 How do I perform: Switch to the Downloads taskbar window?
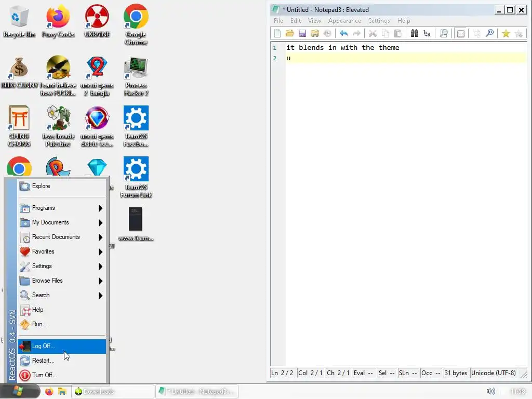click(112, 392)
